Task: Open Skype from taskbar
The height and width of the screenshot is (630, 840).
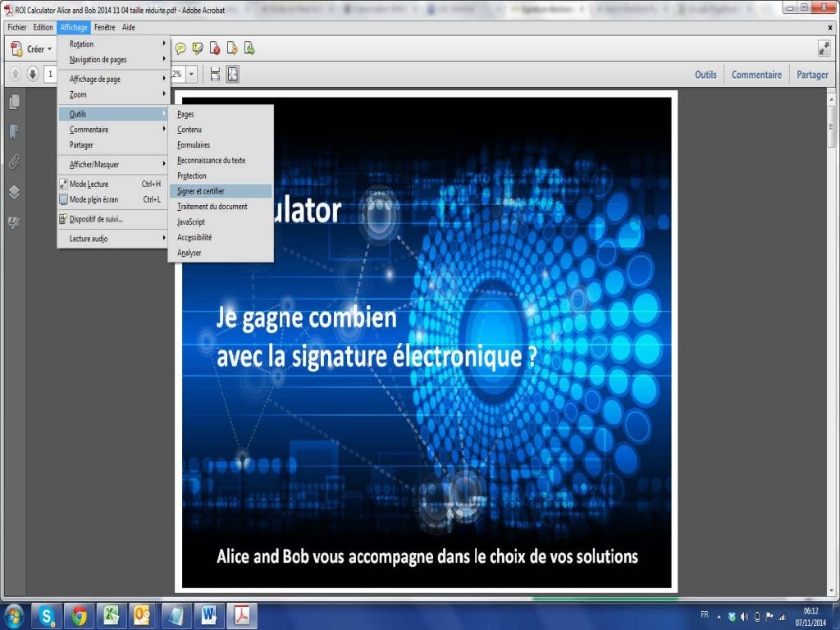Action: [x=47, y=616]
